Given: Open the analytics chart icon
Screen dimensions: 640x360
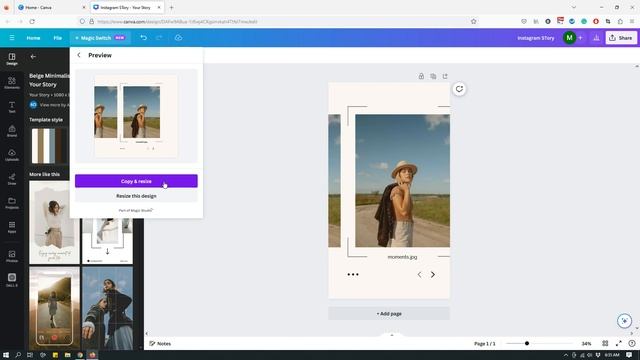Looking at the screenshot, I should pyautogui.click(x=596, y=38).
